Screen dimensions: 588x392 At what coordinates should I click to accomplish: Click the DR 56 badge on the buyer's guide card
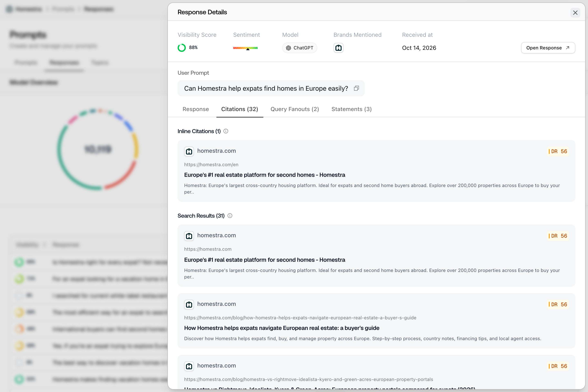click(558, 304)
